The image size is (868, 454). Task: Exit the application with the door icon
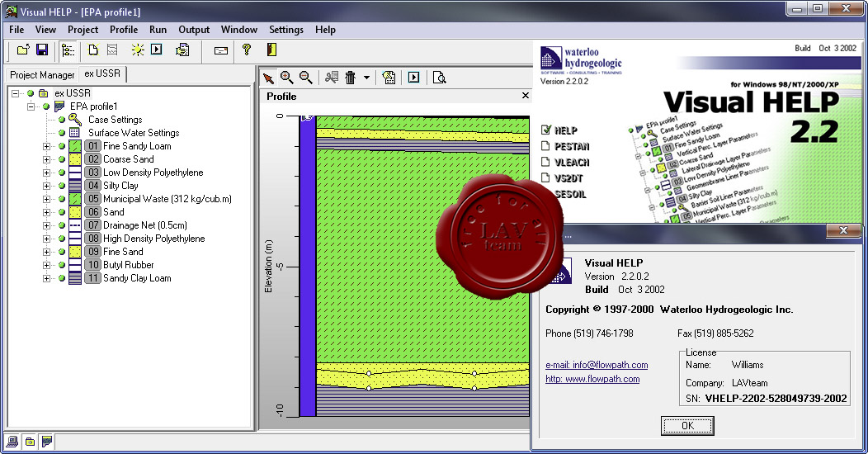(271, 50)
